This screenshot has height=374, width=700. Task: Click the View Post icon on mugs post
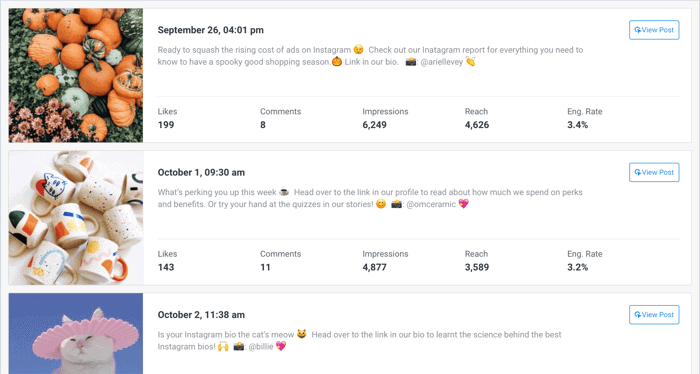point(638,172)
